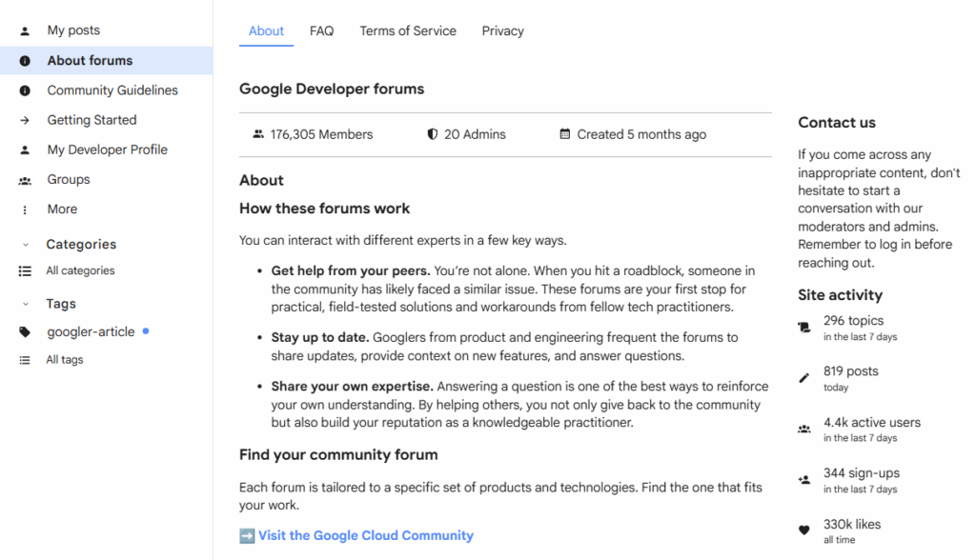Click the Created 5 months ago text

coord(641,134)
